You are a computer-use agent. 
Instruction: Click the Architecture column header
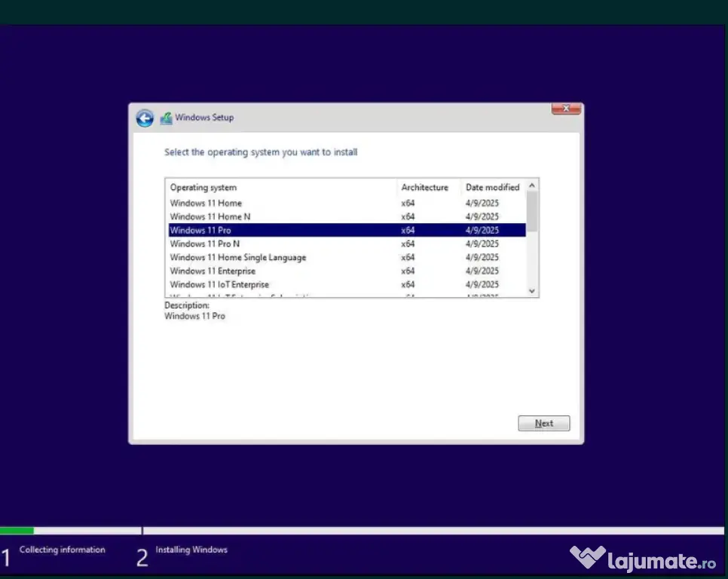pyautogui.click(x=424, y=188)
